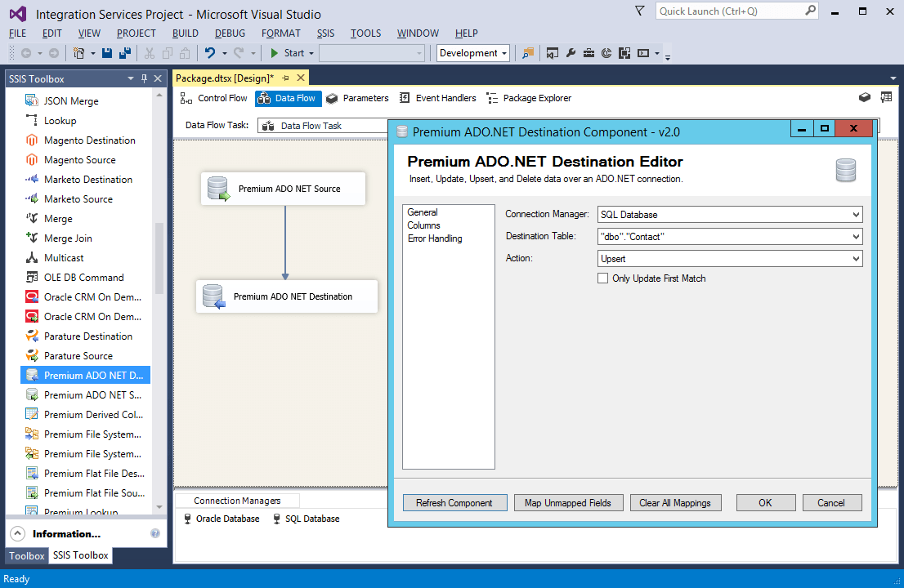Click the Toolbox briefcase toolbar icon

pyautogui.click(x=588, y=53)
